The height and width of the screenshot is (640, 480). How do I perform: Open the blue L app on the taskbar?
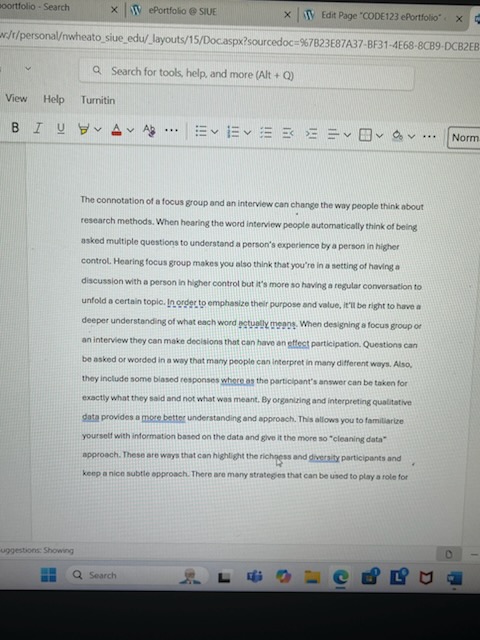point(398,576)
